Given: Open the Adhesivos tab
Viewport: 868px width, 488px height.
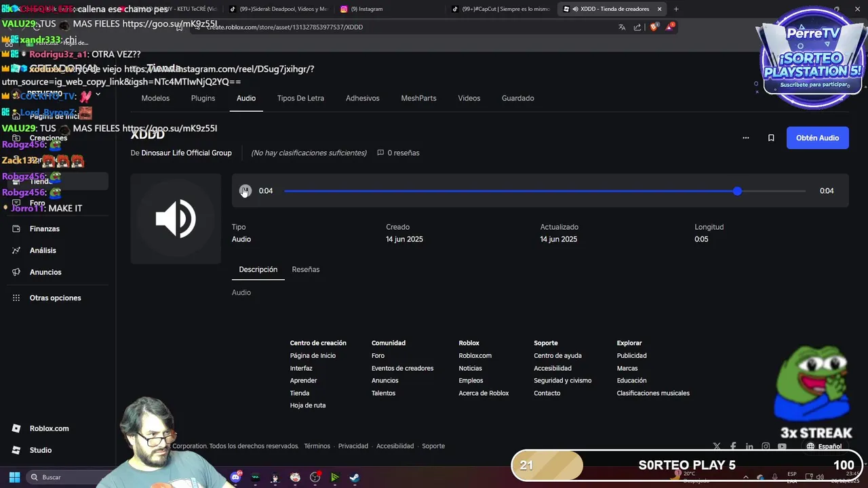Looking at the screenshot, I should 363,98.
